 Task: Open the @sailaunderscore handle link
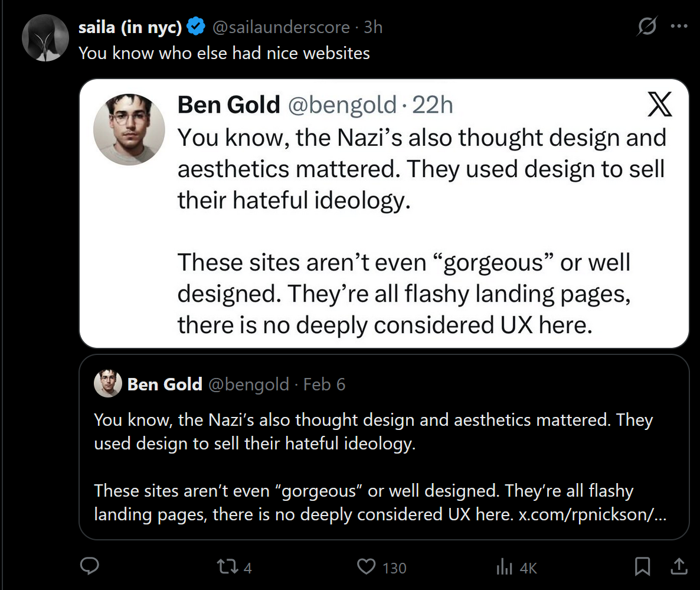click(x=281, y=27)
